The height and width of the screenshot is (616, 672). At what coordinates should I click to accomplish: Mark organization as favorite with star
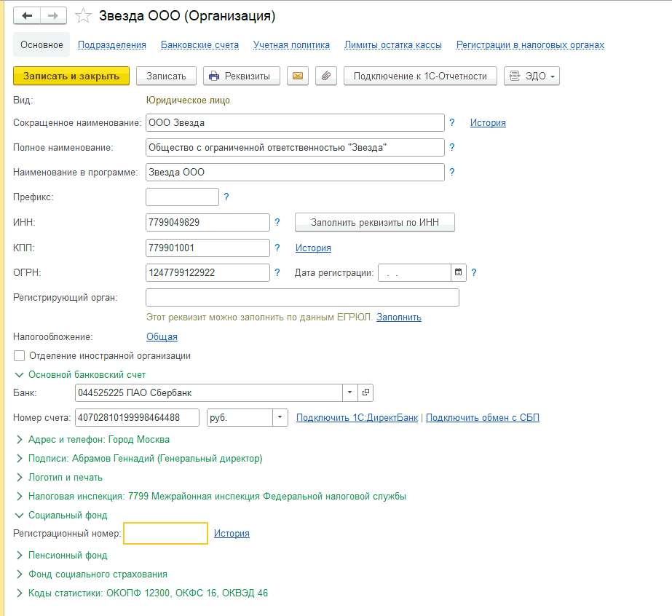pos(84,16)
